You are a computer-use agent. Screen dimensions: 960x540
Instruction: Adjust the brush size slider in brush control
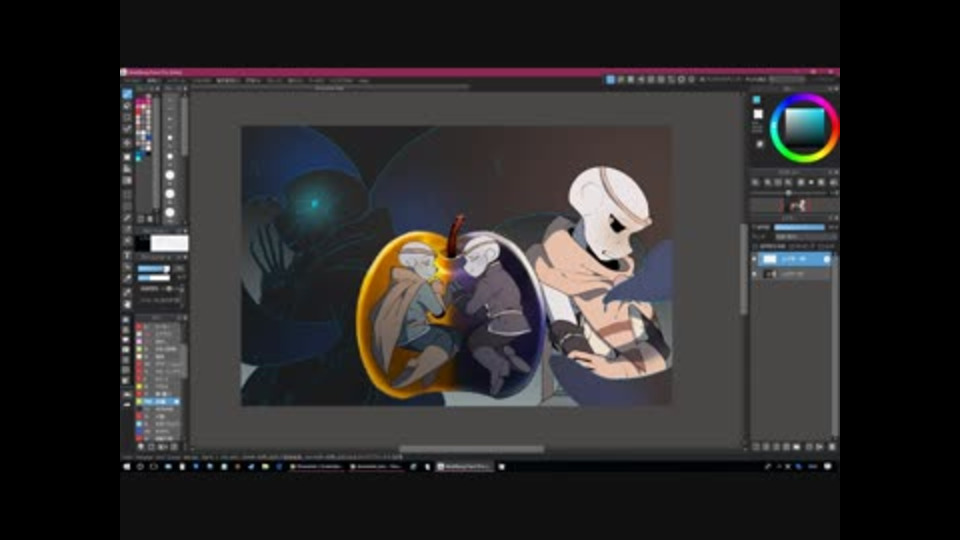pyautogui.click(x=154, y=268)
